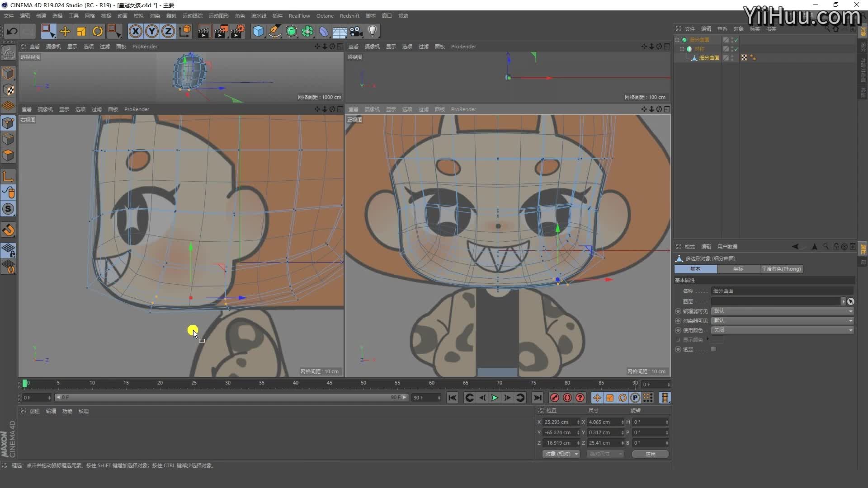The image size is (868, 488).
Task: Open Edit Render Settings
Action: (238, 31)
